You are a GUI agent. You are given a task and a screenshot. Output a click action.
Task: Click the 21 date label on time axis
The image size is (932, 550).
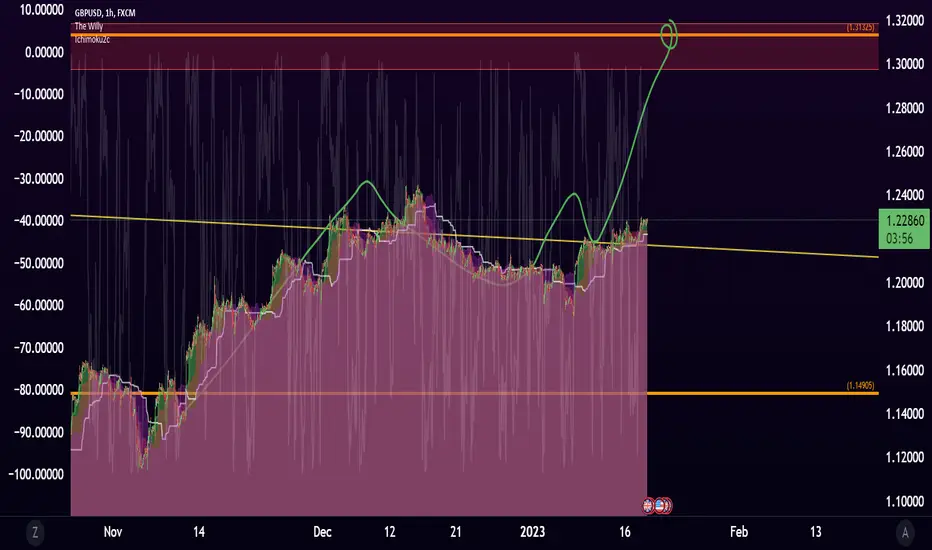coord(456,532)
